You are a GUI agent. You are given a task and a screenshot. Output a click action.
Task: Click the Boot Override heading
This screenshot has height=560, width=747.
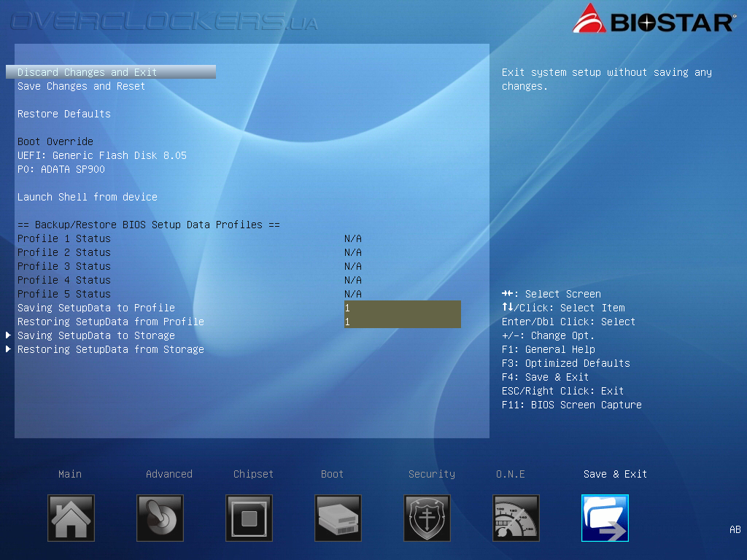55,141
